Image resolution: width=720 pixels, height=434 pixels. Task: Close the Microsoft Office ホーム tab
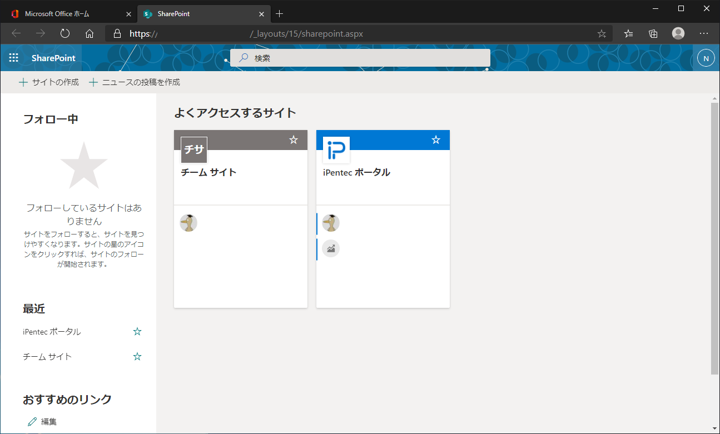tap(129, 14)
